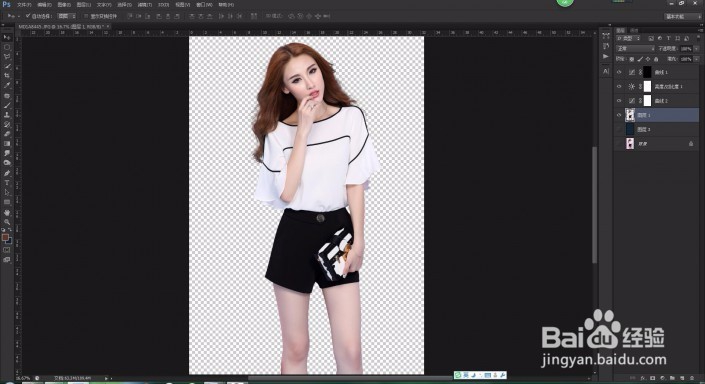Open the Auto-Select group/layer dropdown
The image size is (705, 384).
[x=67, y=16]
